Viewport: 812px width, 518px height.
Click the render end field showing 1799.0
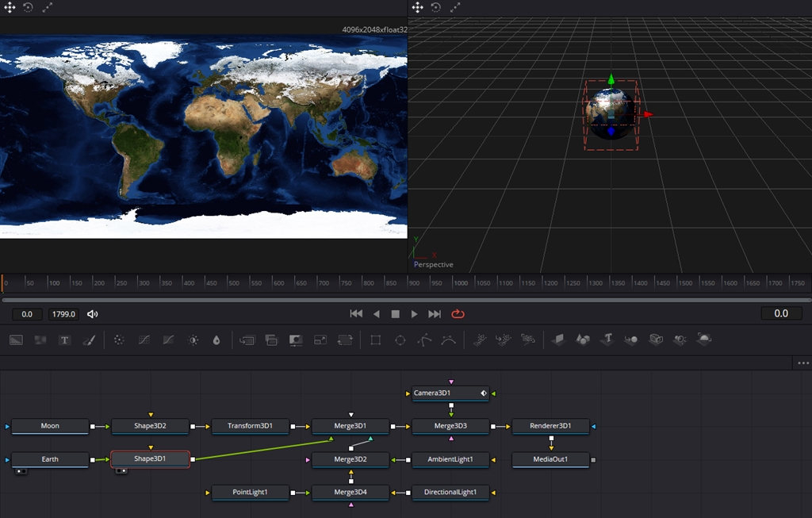[x=63, y=314]
